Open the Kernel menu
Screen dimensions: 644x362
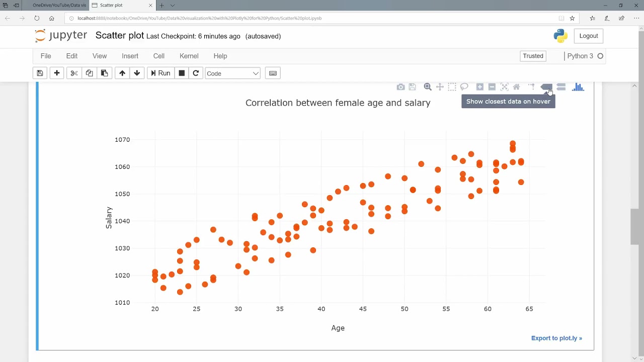pos(189,56)
